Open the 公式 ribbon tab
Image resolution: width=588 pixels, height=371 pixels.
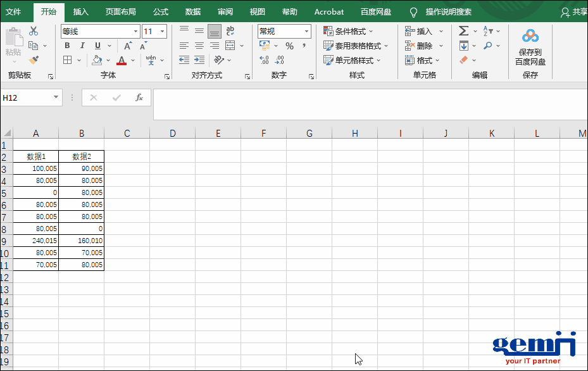[x=161, y=12]
